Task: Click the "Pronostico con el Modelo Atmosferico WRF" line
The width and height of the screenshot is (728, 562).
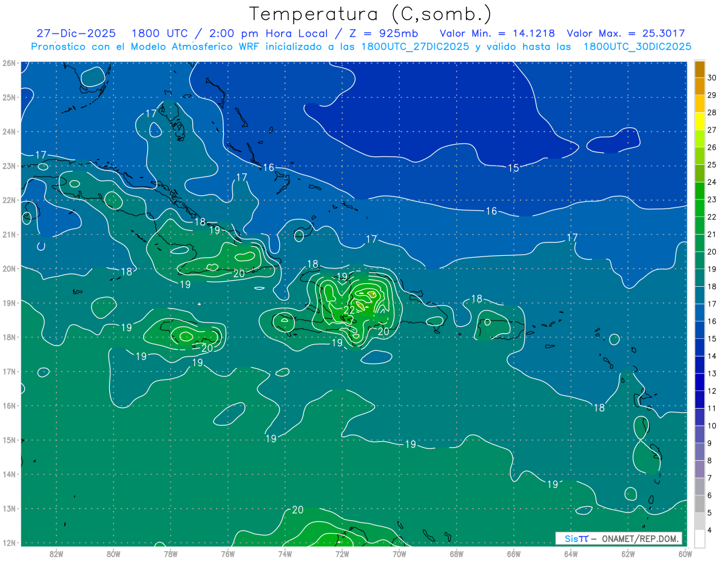Action: coord(361,47)
